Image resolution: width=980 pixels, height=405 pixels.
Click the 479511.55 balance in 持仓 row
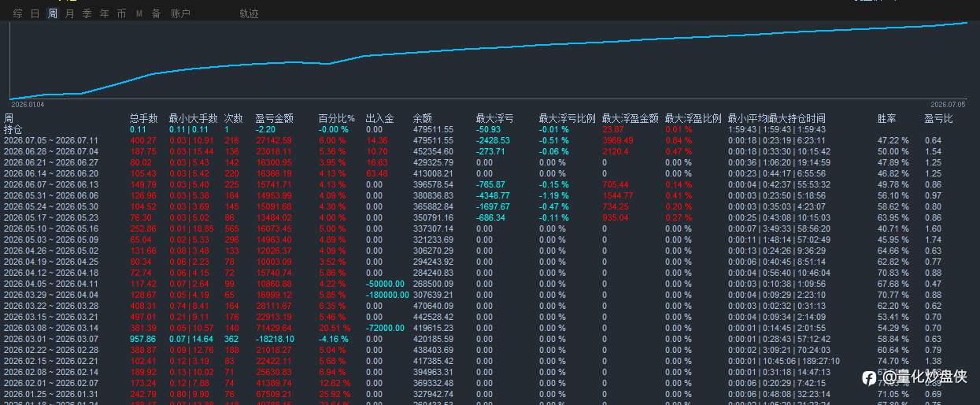pyautogui.click(x=433, y=129)
